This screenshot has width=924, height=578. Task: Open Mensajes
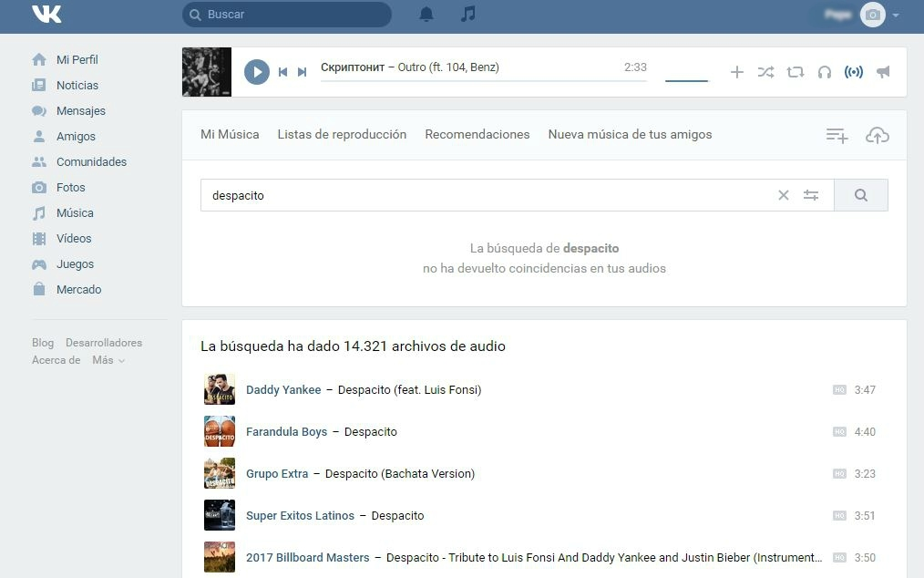click(x=68, y=111)
